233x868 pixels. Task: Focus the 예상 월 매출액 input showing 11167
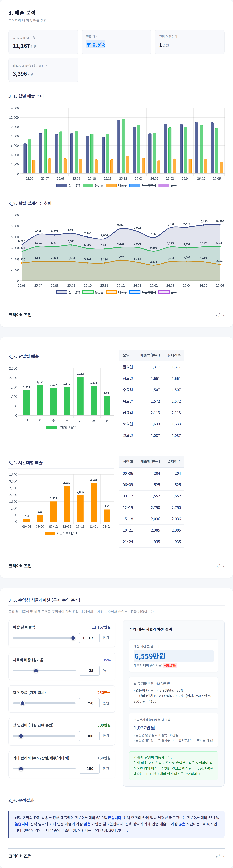(x=89, y=638)
